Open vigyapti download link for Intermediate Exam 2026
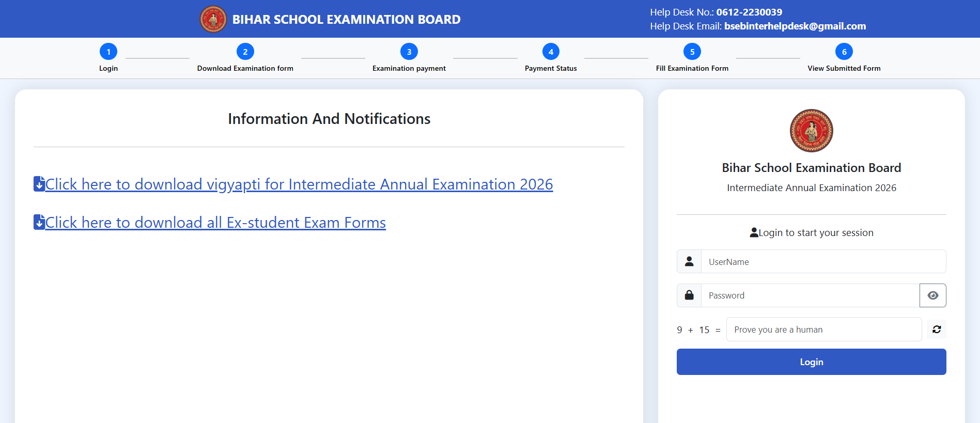Screen dimensions: 980x423 click(x=299, y=184)
